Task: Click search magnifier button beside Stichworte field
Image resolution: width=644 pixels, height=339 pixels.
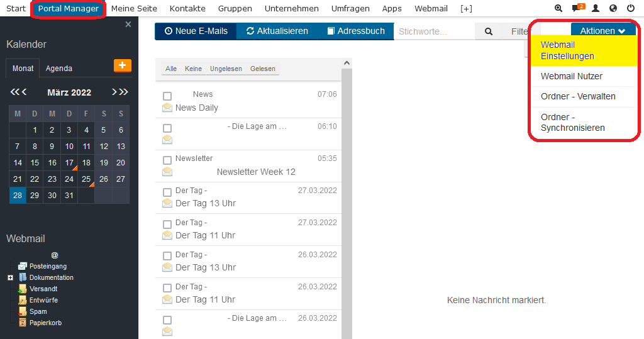Action: (488, 31)
